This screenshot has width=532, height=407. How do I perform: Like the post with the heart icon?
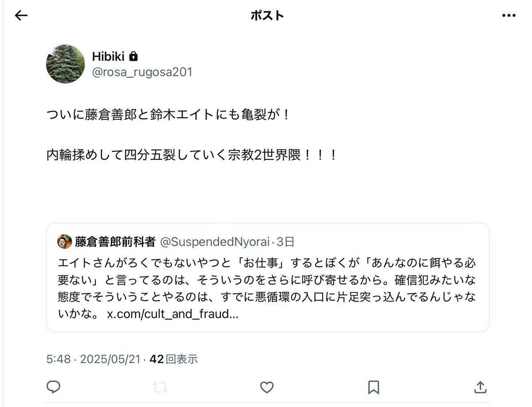coord(266,387)
